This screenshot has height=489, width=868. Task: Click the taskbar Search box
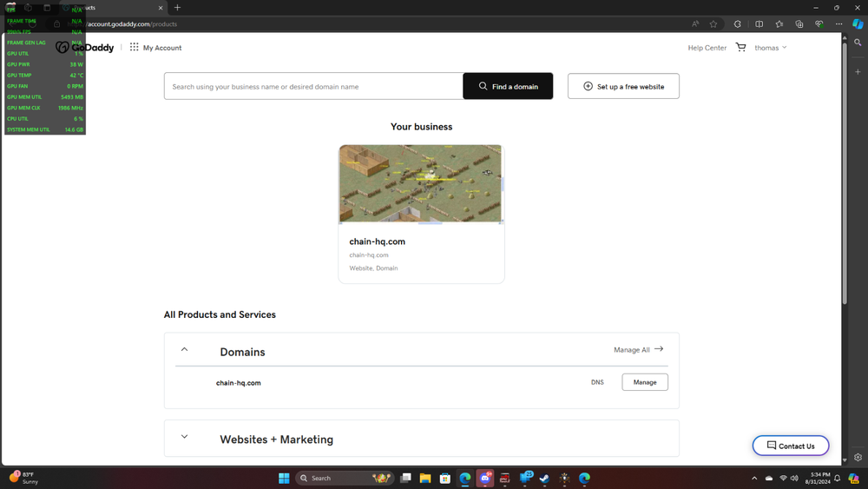tap(345, 478)
